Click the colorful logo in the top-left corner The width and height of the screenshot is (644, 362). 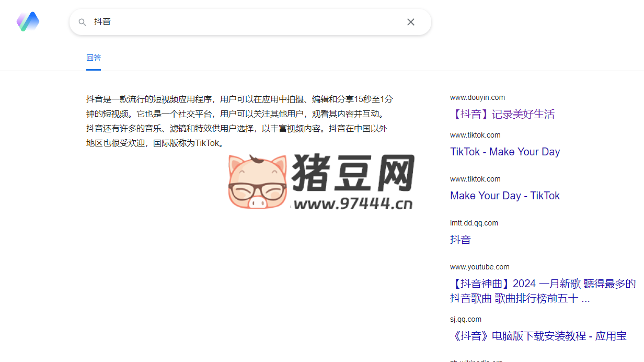click(x=28, y=21)
